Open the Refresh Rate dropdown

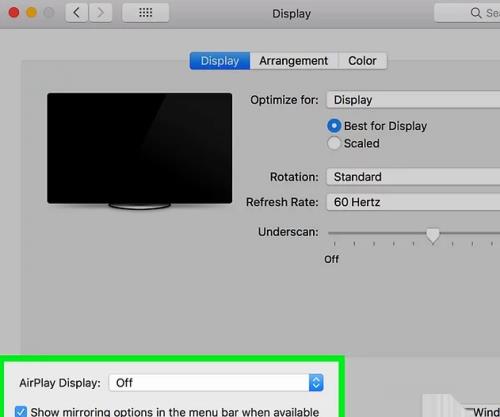(x=413, y=202)
